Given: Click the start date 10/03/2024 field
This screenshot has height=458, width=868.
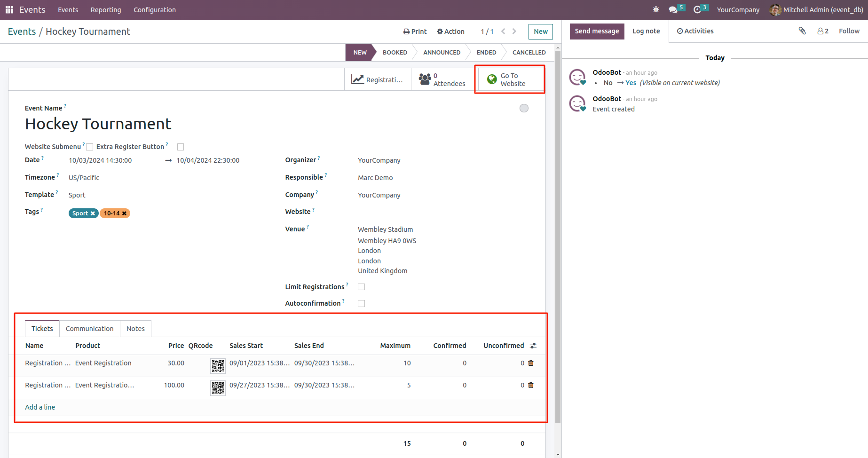Looking at the screenshot, I should click(x=100, y=160).
